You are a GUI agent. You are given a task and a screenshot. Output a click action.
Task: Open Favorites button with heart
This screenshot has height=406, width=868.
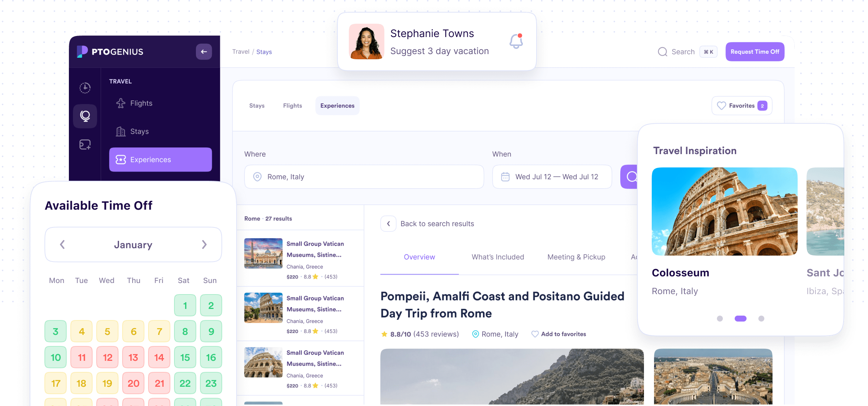coord(742,106)
